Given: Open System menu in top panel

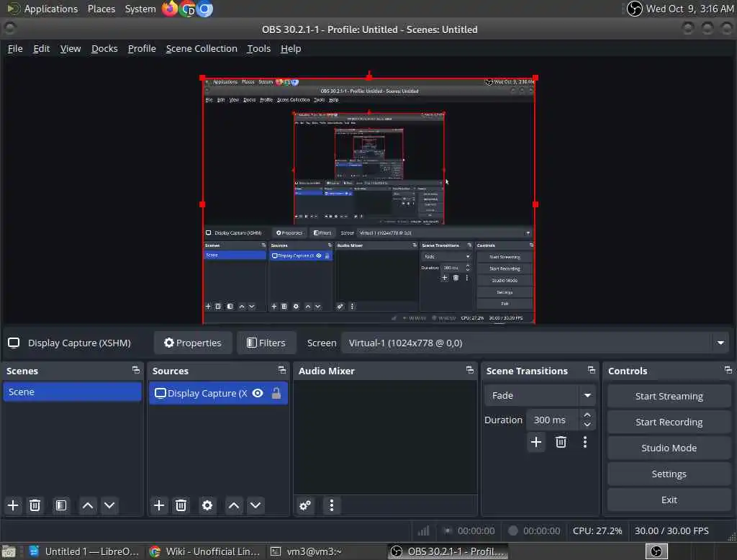Looking at the screenshot, I should pyautogui.click(x=140, y=9).
